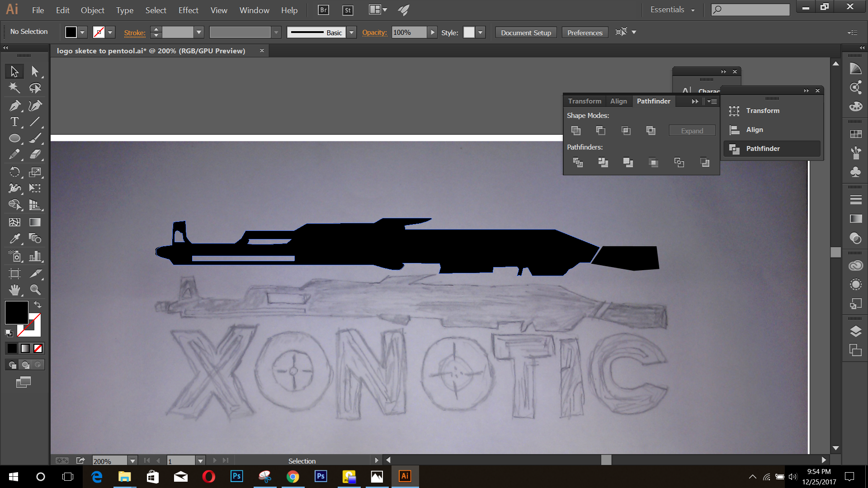Click Exclude shape mode icon
This screenshot has height=488, width=868.
(651, 131)
